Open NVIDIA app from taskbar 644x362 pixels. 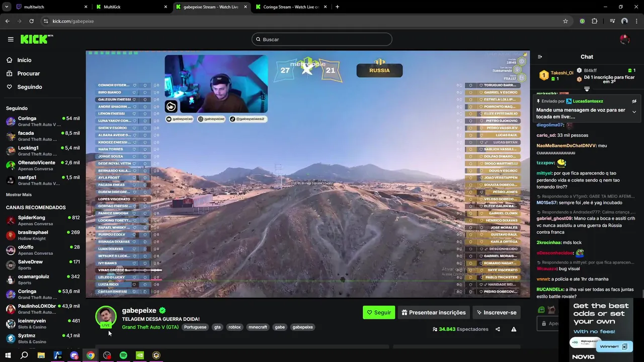(140, 355)
